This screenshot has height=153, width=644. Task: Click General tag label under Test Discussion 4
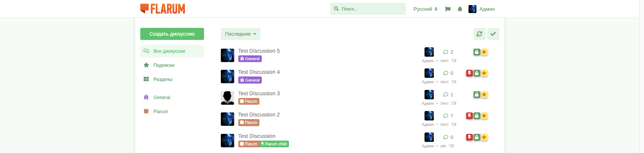250,80
